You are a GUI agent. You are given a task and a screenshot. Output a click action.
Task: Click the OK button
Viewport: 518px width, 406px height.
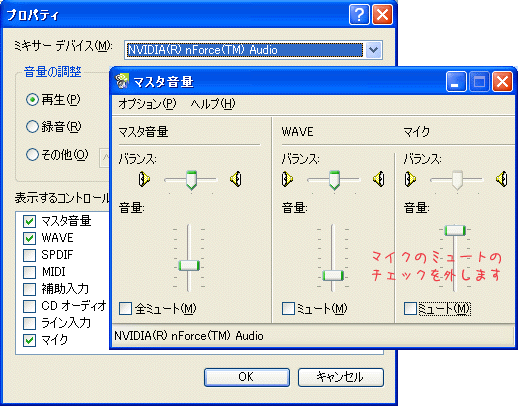[247, 377]
